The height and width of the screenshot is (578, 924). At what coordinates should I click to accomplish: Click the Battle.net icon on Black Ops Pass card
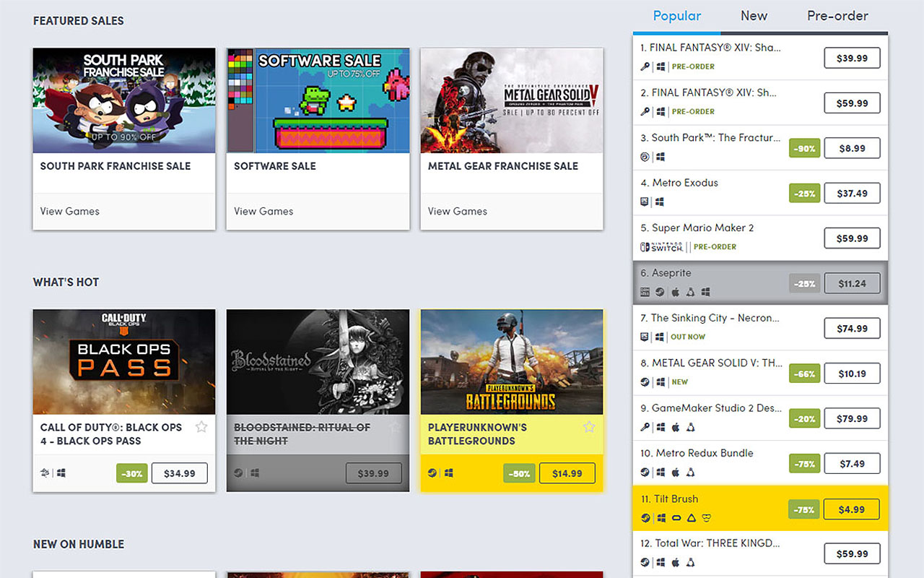tap(45, 473)
